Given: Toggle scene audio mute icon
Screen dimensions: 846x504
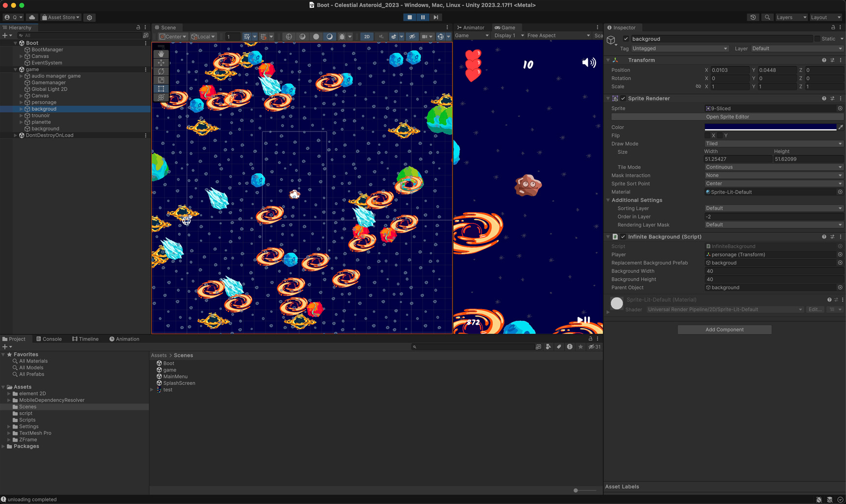Looking at the screenshot, I should pos(381,37).
